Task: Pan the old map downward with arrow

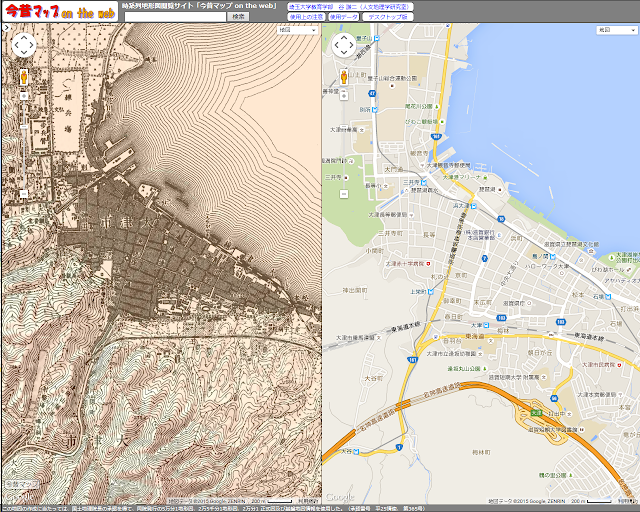Action: (x=24, y=52)
